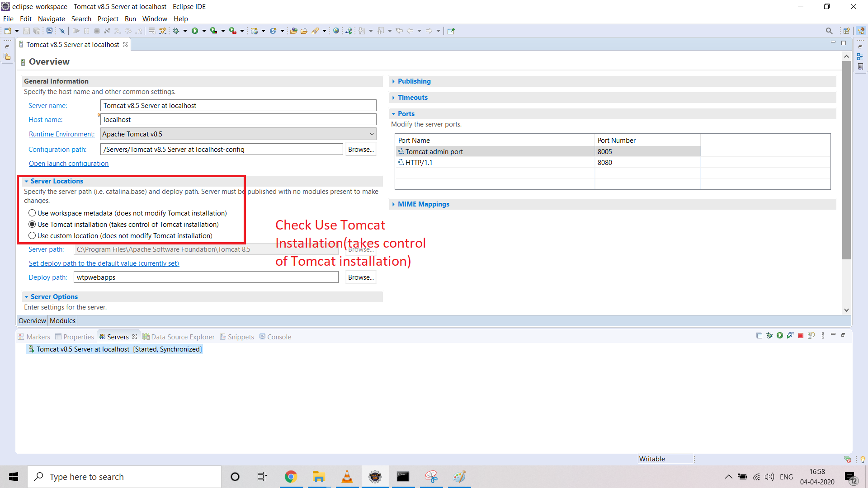Open the Run button dropdown arrow

point(204,31)
